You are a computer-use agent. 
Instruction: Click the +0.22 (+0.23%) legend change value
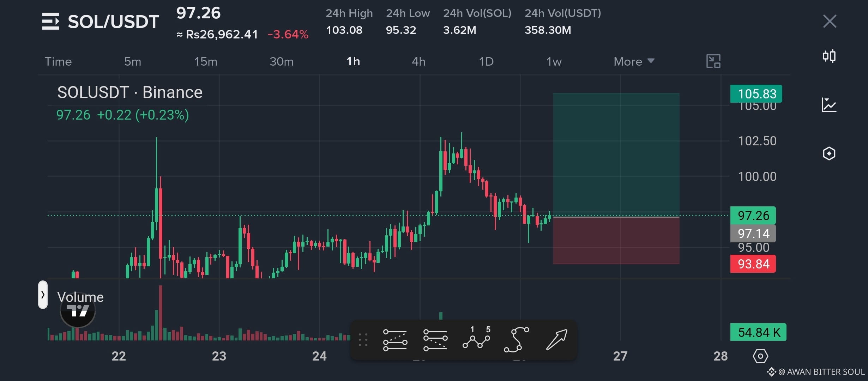click(143, 115)
